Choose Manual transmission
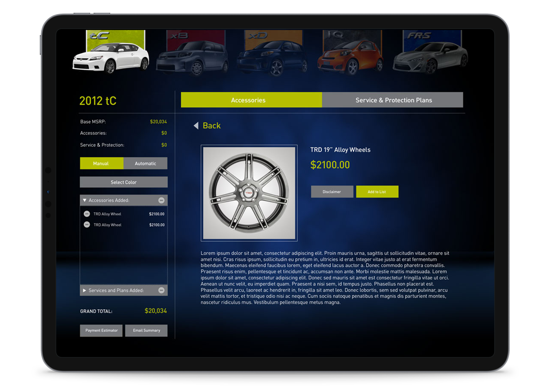550x392 pixels. [101, 163]
